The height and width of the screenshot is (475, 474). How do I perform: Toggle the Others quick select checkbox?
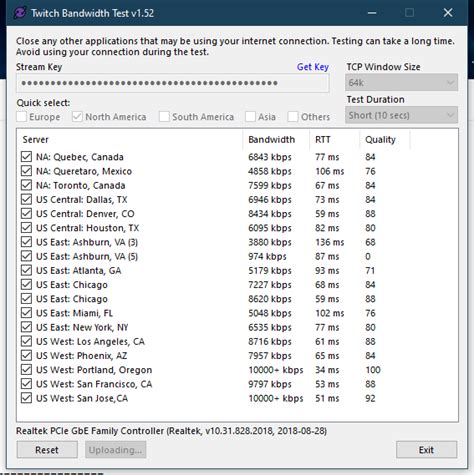293,117
